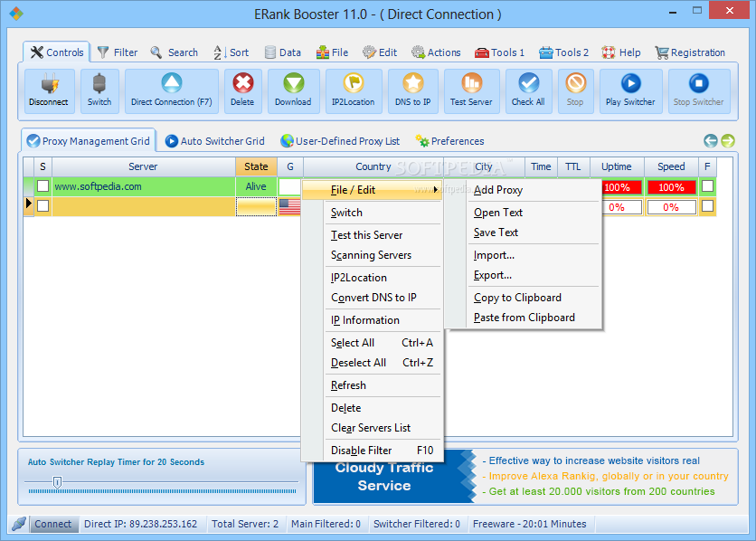Start Play Switcher
Viewport: 756px width, 541px height.
coord(630,91)
